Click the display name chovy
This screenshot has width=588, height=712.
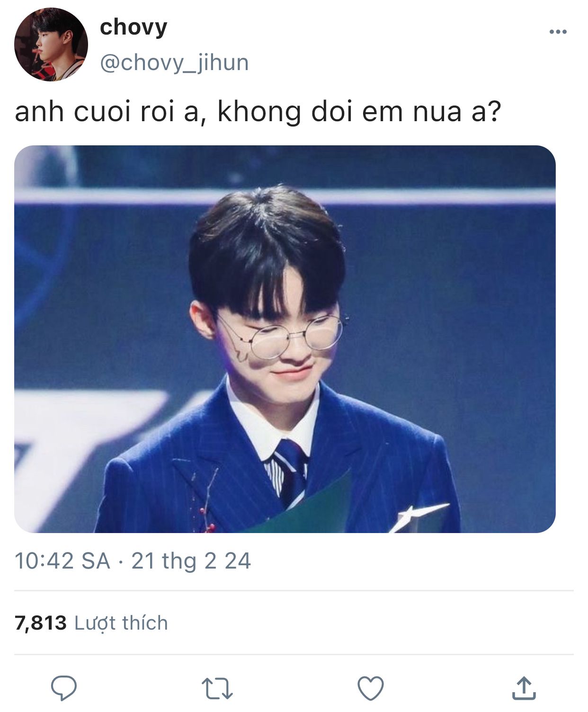point(134,27)
